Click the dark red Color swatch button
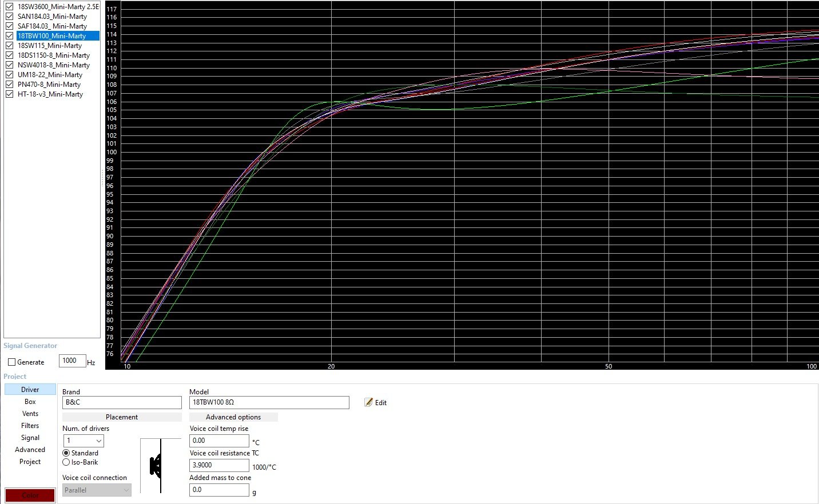Screen dimensions: 819x504 [30, 495]
